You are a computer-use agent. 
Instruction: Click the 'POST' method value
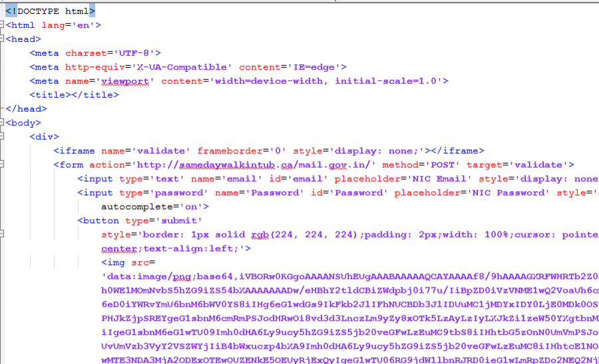pos(443,164)
